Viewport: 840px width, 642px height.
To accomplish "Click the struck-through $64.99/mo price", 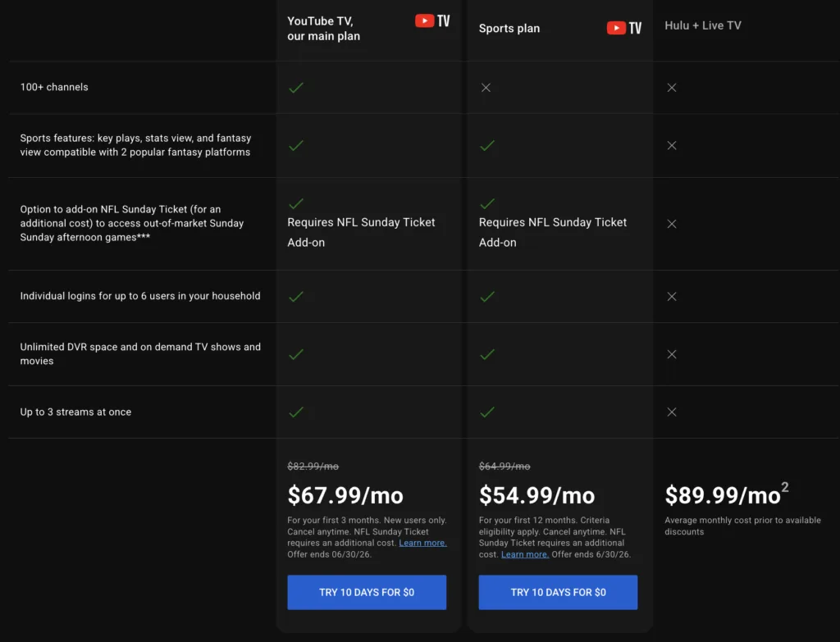I will [504, 467].
